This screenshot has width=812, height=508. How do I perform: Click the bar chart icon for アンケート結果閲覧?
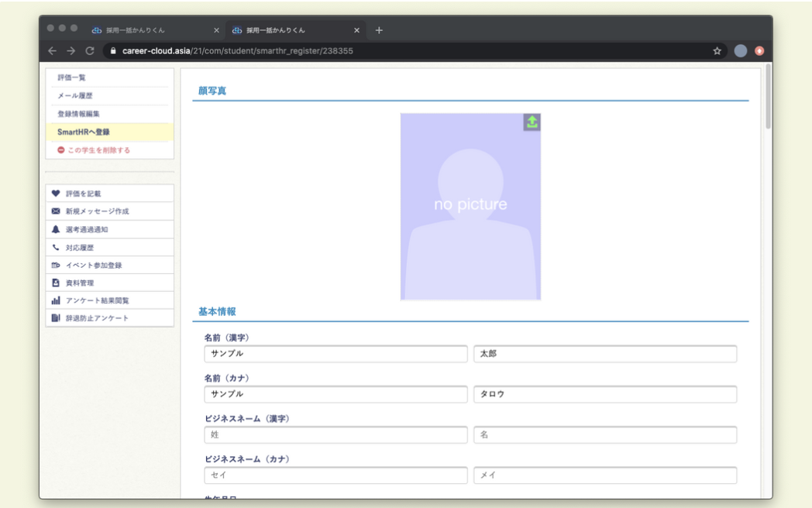pos(56,300)
